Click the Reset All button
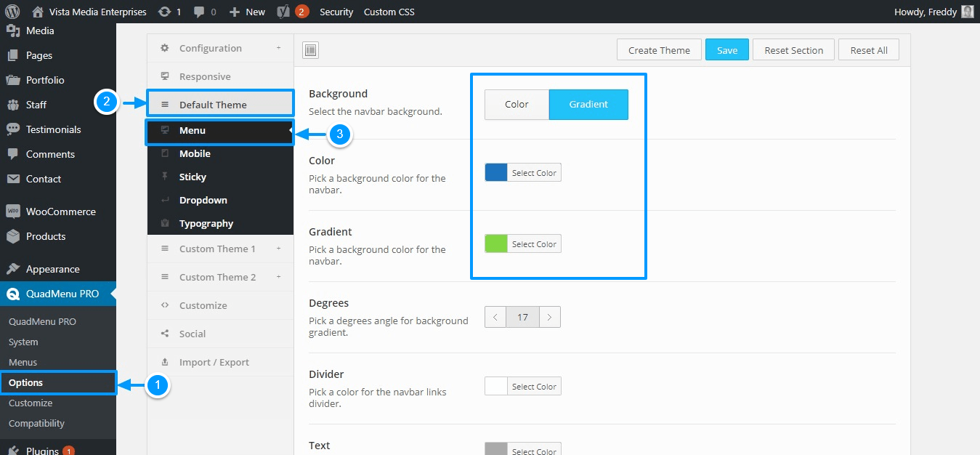The height and width of the screenshot is (455, 980). [x=869, y=50]
